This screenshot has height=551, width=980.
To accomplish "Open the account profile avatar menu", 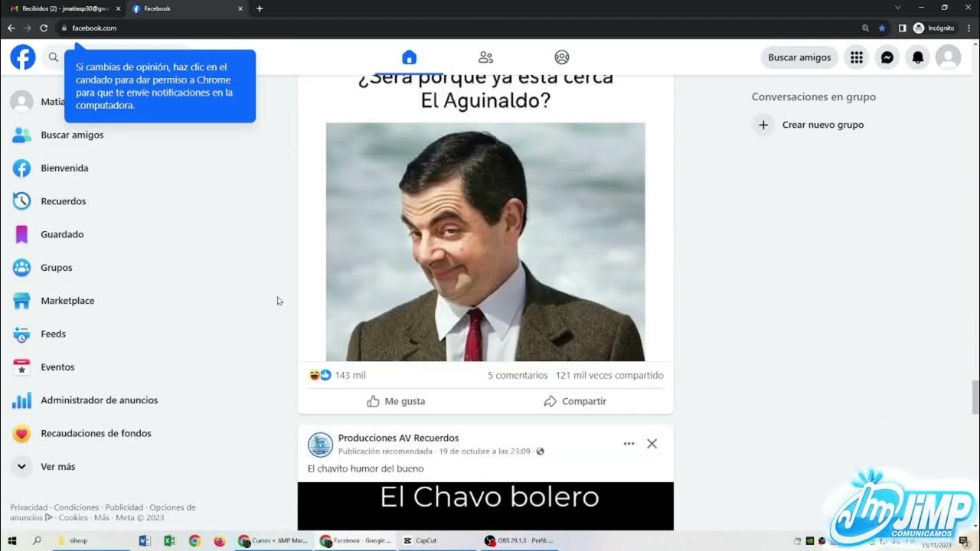I will click(x=949, y=57).
